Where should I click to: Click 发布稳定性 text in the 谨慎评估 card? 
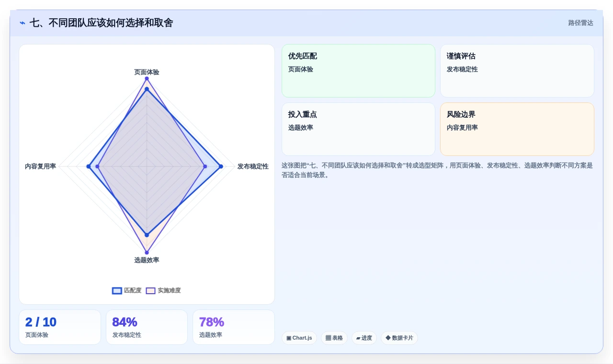click(x=462, y=69)
